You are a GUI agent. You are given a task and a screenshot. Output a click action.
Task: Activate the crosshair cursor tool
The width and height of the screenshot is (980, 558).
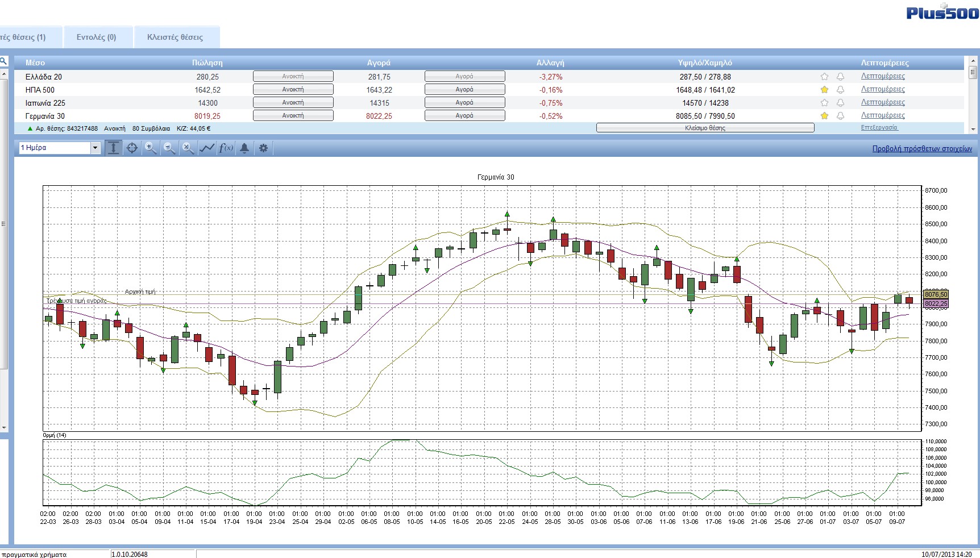point(132,148)
